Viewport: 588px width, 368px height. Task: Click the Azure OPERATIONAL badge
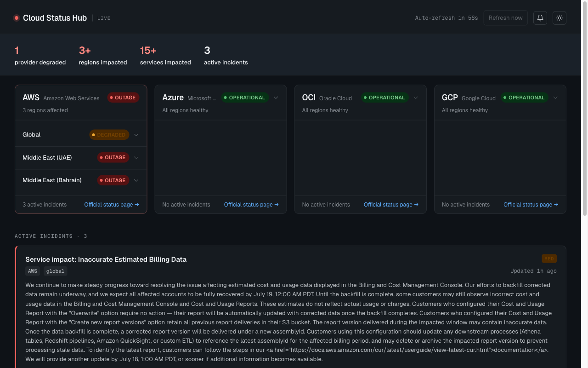(245, 98)
